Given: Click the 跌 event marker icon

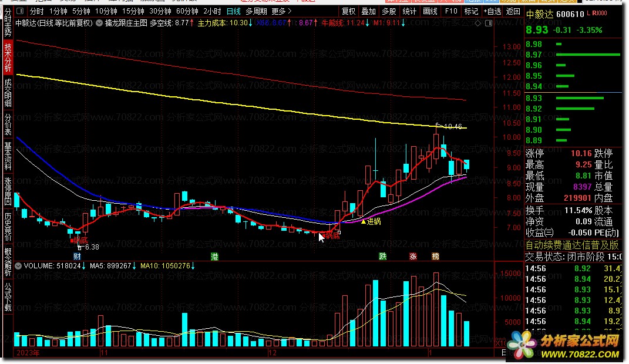Looking at the screenshot, I should (x=383, y=257).
